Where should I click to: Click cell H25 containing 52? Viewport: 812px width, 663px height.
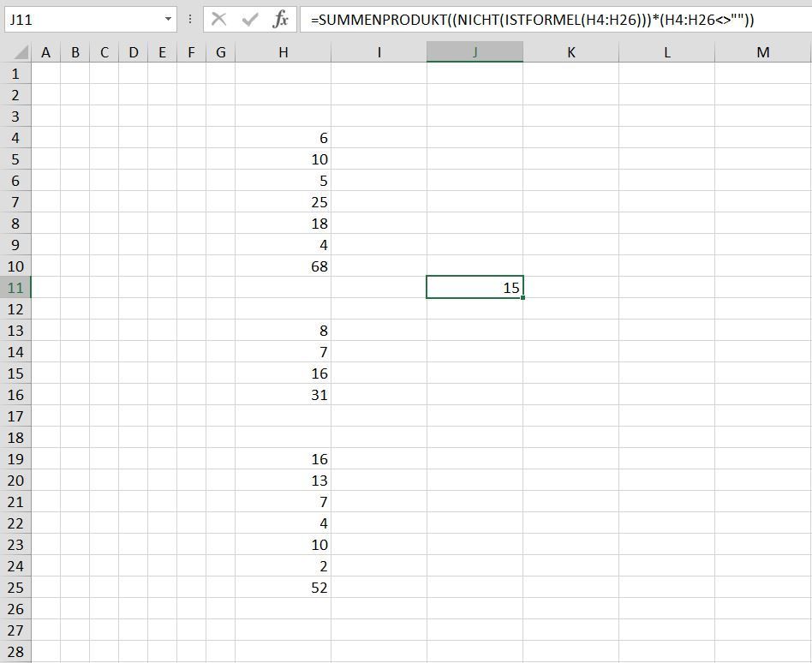click(284, 588)
